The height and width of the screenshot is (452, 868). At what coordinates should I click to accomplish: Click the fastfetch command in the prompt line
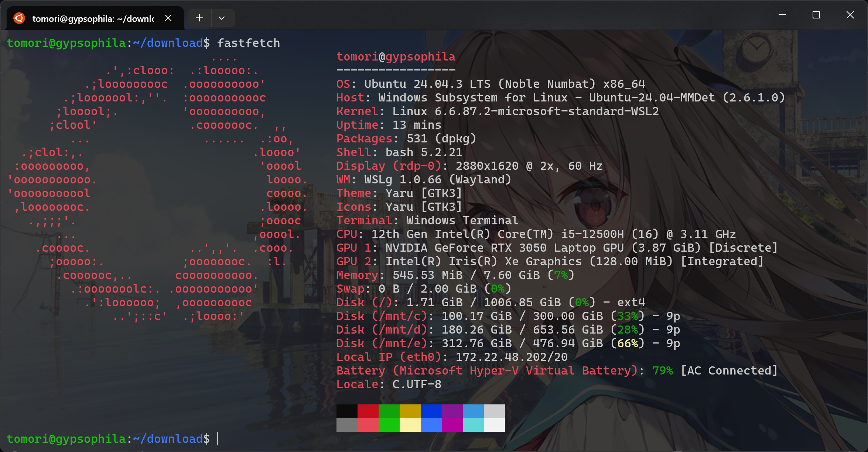pos(249,43)
